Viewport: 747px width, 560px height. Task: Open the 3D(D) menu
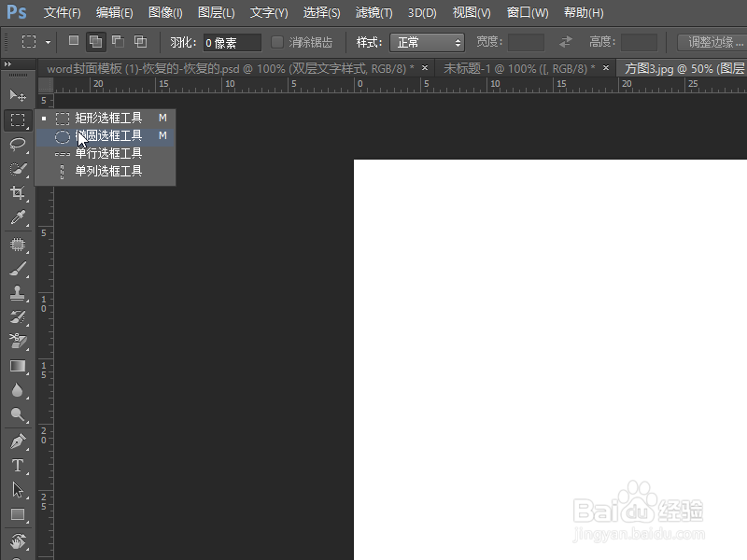point(422,13)
